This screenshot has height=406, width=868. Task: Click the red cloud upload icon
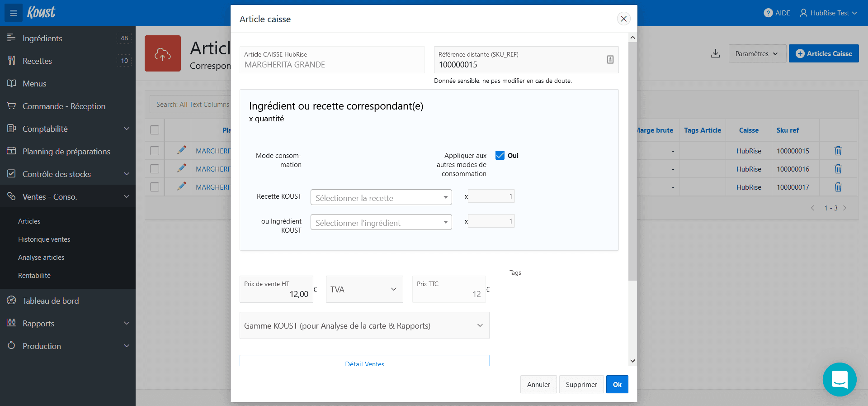163,53
